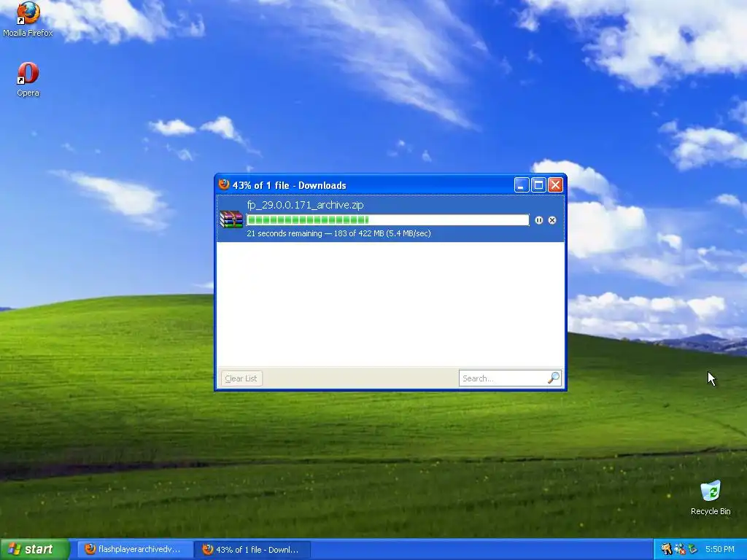Click the Firefox icon in Downloads title bar

pyautogui.click(x=224, y=184)
